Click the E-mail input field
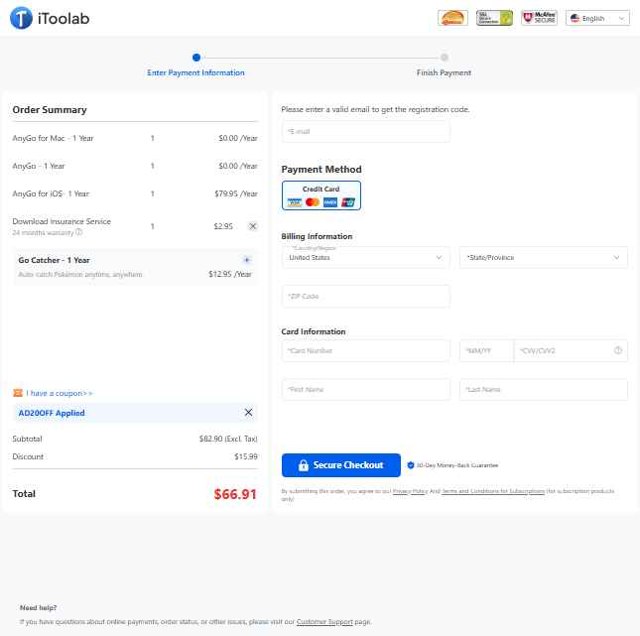The width and height of the screenshot is (640, 636). 366,131
